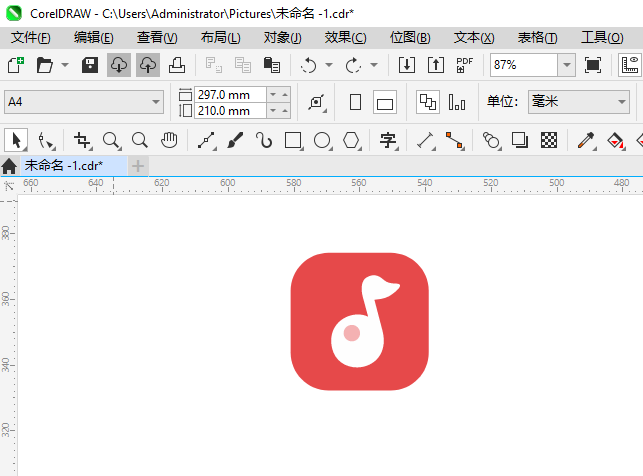Open the 文本(X) menu
Viewport: 643px width, 476px height.
click(474, 38)
